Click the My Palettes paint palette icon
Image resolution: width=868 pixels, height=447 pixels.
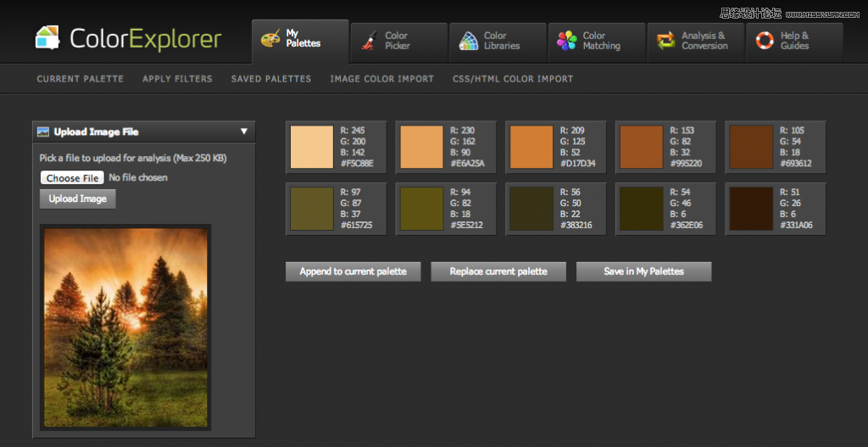pyautogui.click(x=270, y=40)
